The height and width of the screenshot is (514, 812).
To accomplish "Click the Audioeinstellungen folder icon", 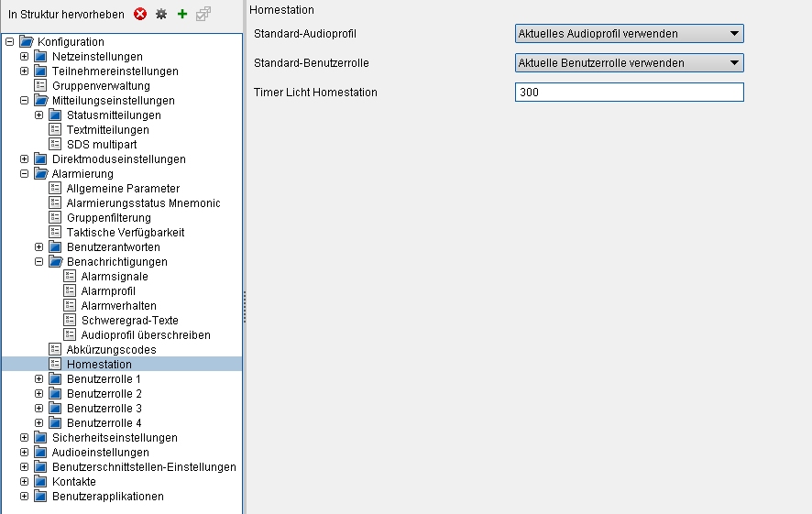I will click(x=40, y=453).
